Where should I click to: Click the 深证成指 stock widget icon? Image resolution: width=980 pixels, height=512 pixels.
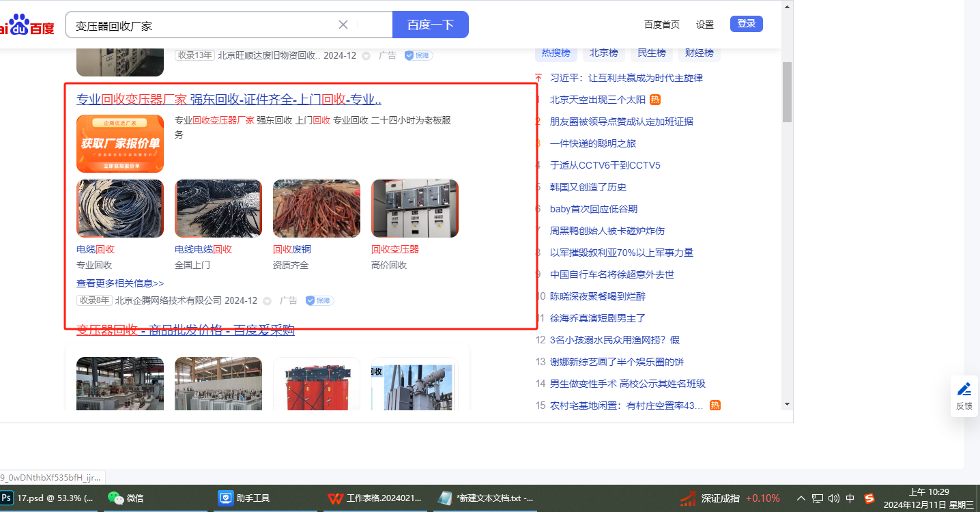pos(688,498)
